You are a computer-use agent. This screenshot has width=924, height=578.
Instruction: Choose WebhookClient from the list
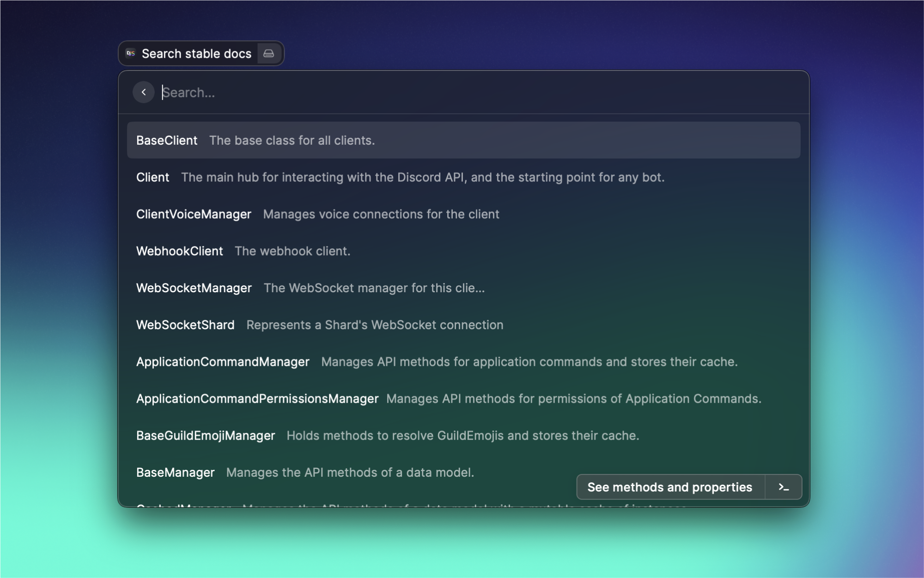(179, 251)
